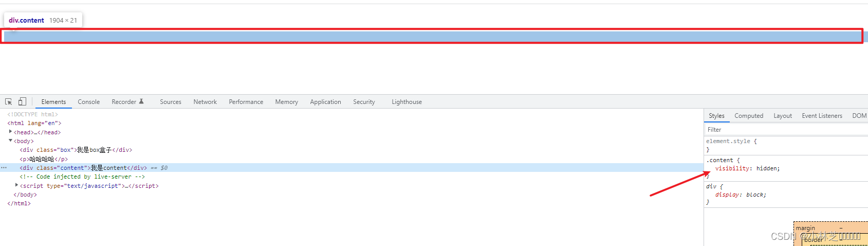868x246 pixels.
Task: Select the Styles pane tab
Action: coord(716,116)
